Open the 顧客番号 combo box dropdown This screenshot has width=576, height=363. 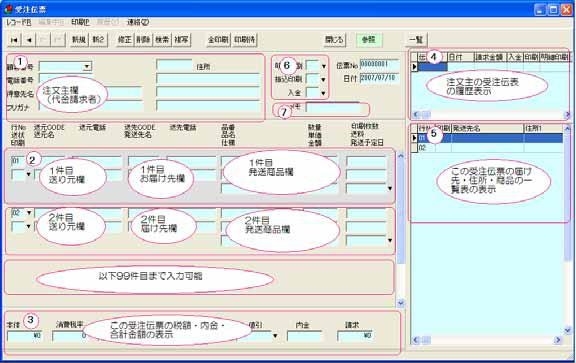point(87,67)
